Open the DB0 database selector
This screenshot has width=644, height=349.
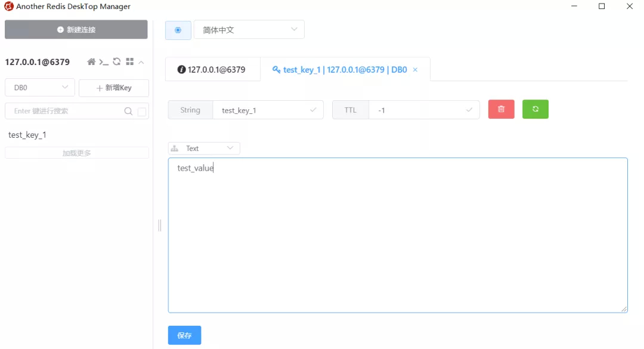point(39,87)
